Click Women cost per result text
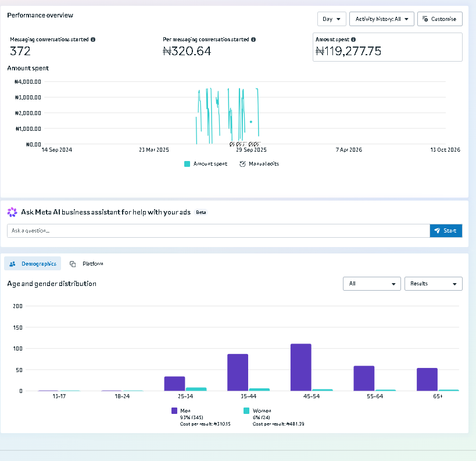Viewport: 476px width, 461px height. [x=278, y=424]
